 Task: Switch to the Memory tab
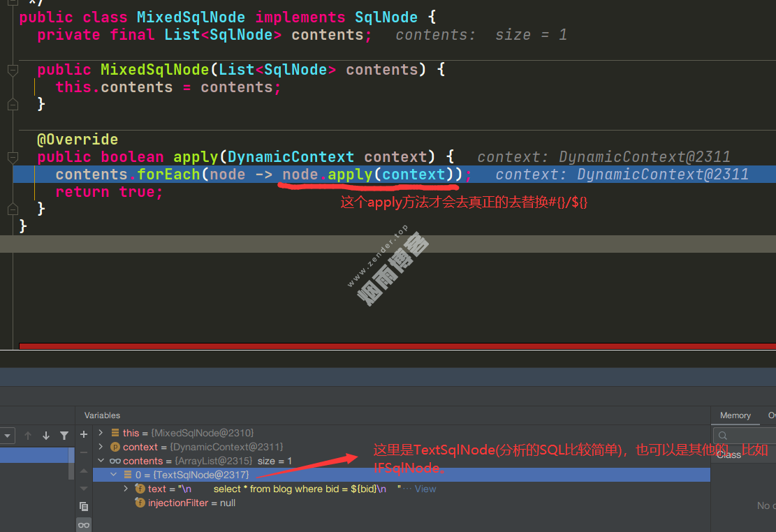click(735, 415)
